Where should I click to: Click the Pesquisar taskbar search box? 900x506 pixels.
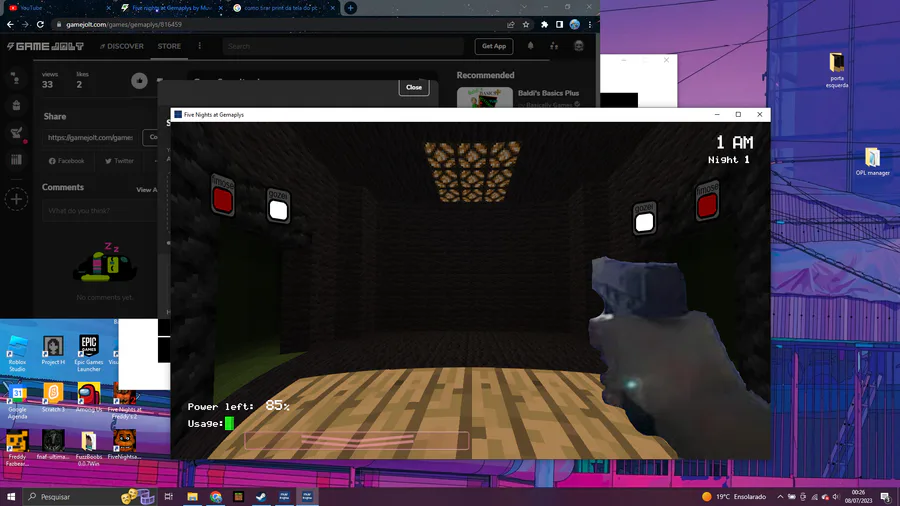point(90,496)
